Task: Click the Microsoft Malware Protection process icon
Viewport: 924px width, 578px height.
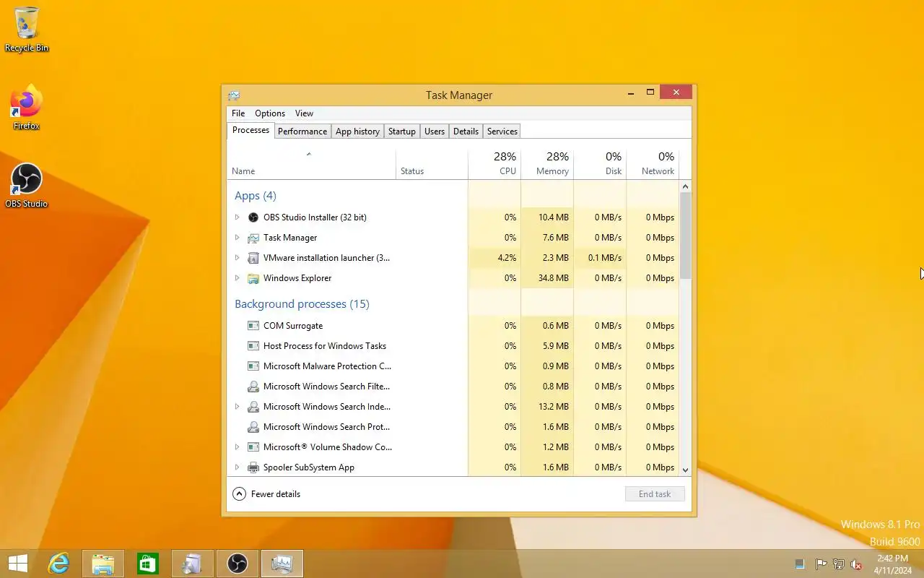Action: 253,366
